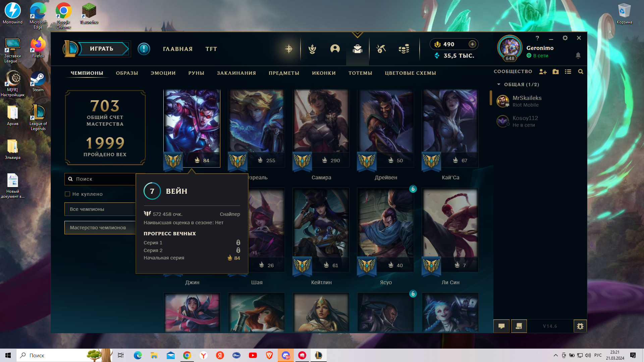Click the friends list view options icon
Screen dimensions: 644x362
[568, 71]
